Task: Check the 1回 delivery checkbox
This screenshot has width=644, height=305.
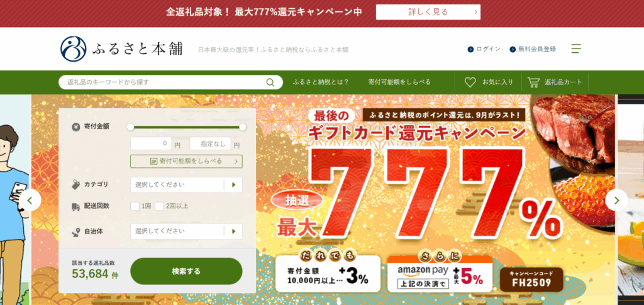Action: tap(135, 206)
